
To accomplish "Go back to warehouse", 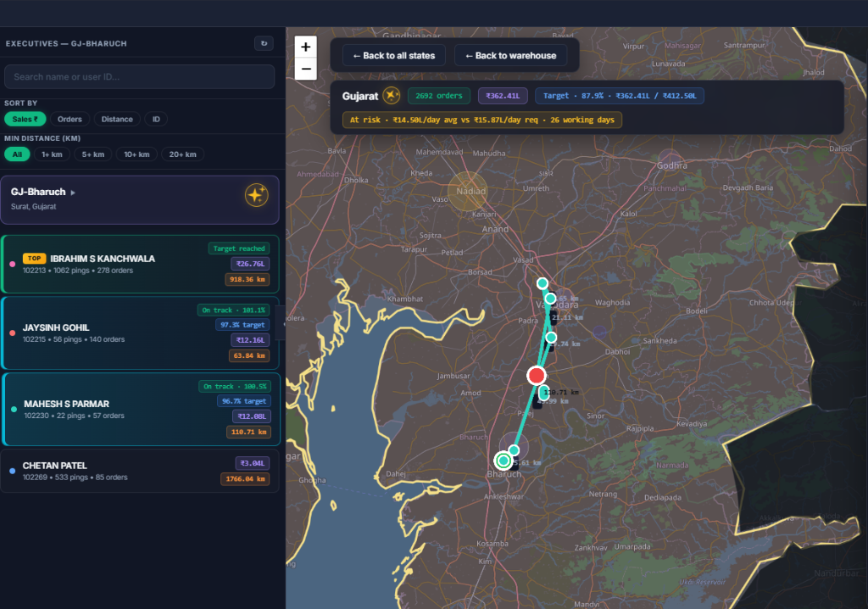I will pyautogui.click(x=510, y=55).
